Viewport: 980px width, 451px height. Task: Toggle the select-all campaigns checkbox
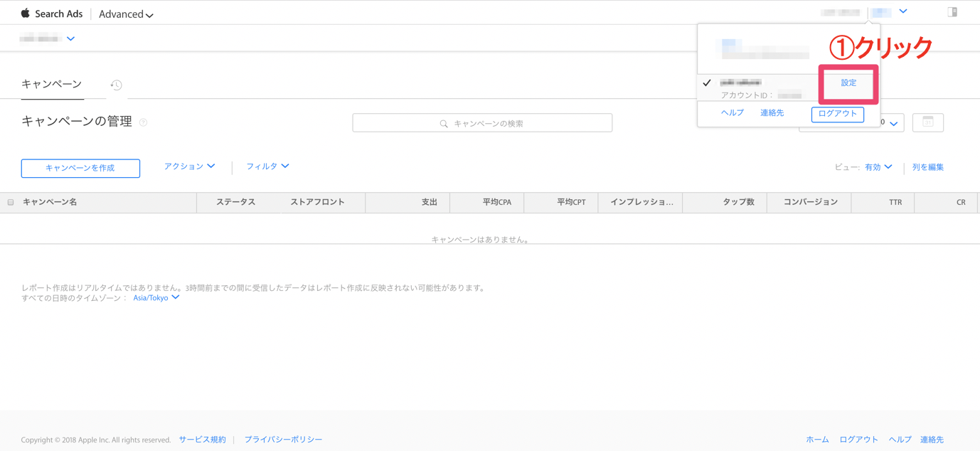11,203
